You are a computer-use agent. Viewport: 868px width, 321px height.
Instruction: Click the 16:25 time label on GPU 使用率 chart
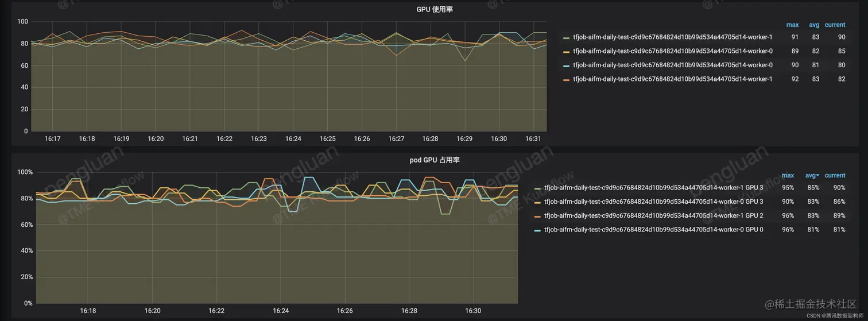click(328, 139)
